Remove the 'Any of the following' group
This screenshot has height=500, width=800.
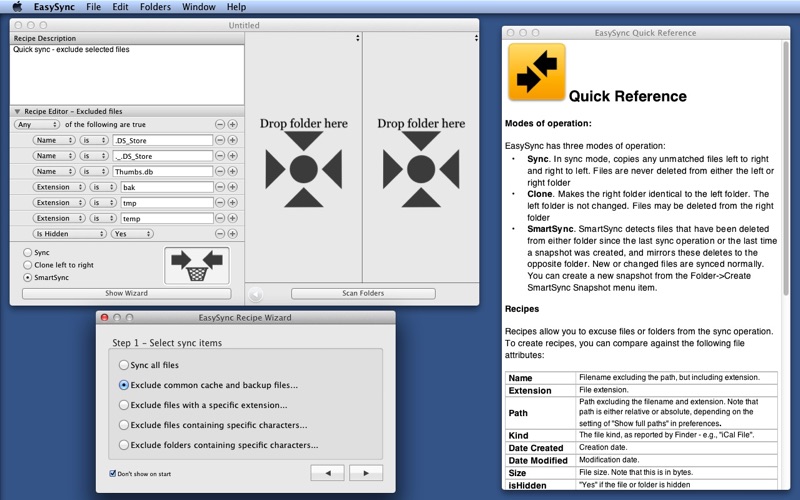pos(220,124)
